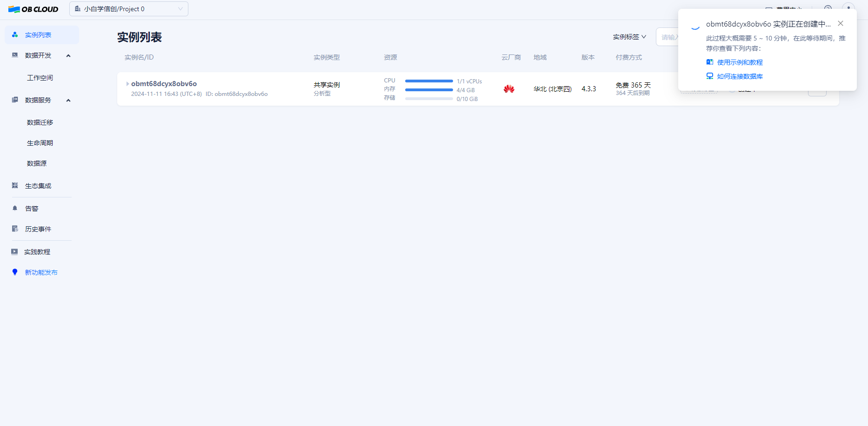
Task: Click the 共享实例 type cell
Action: click(x=327, y=85)
